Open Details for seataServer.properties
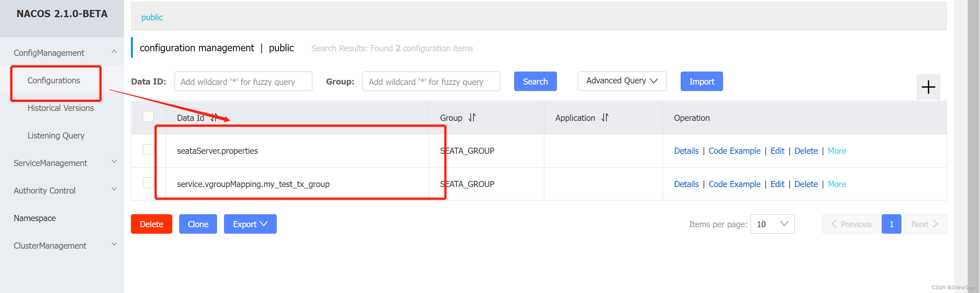The height and width of the screenshot is (293, 980). 686,151
